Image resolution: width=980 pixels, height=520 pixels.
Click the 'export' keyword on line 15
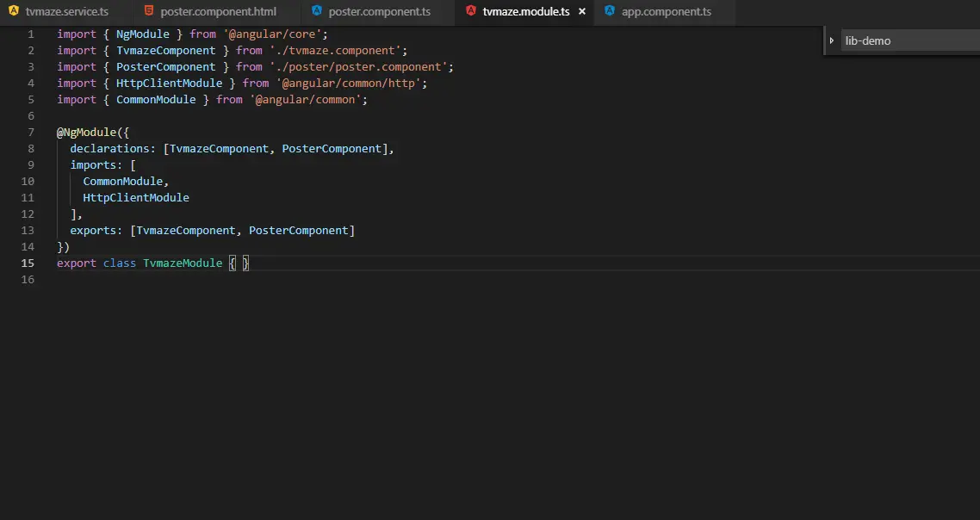point(77,263)
